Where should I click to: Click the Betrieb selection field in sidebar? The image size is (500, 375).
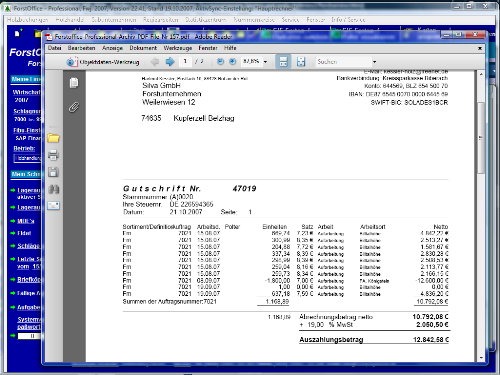(x=27, y=158)
